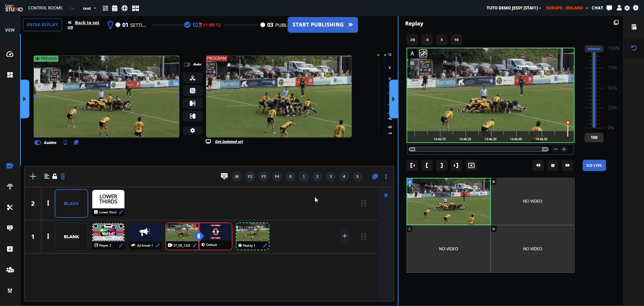The width and height of the screenshot is (644, 306).
Task: Open the calendar icon in top bar
Action: coord(115,8)
